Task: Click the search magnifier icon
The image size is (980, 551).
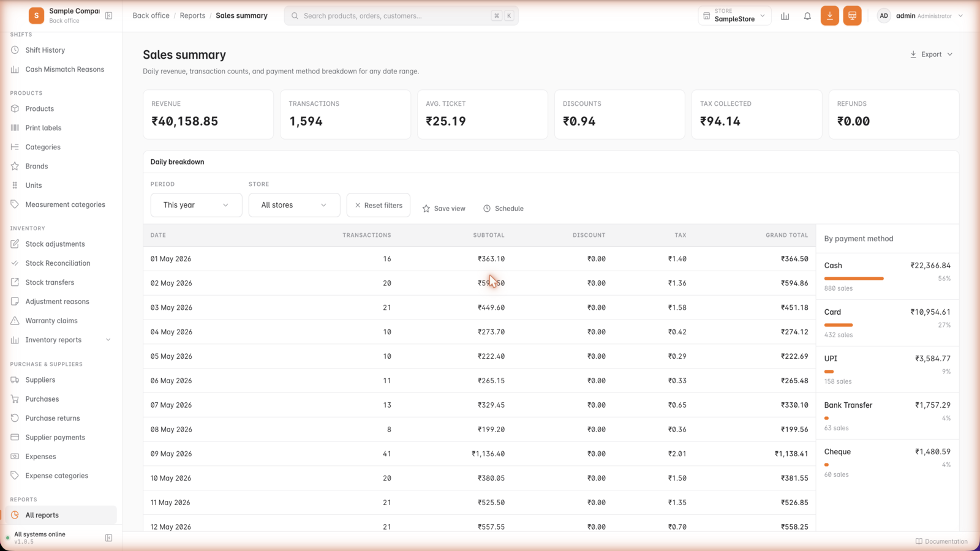Action: [295, 16]
